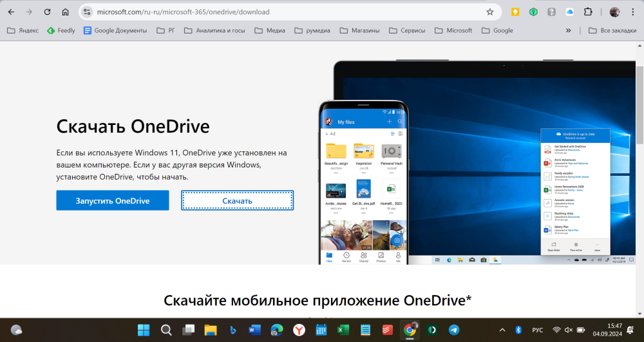Open the green key hexagon extension
This screenshot has height=342, width=644.
[533, 12]
